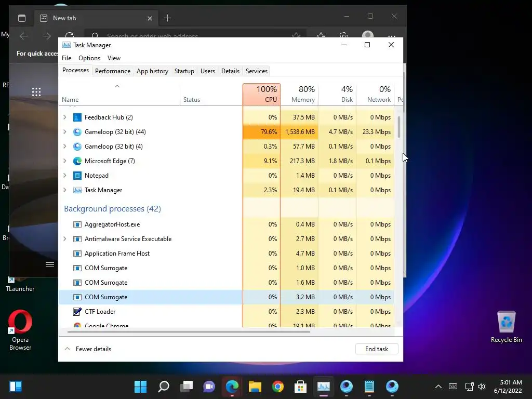Show hidden tray icons chevron
The image size is (532, 399).
pyautogui.click(x=438, y=387)
